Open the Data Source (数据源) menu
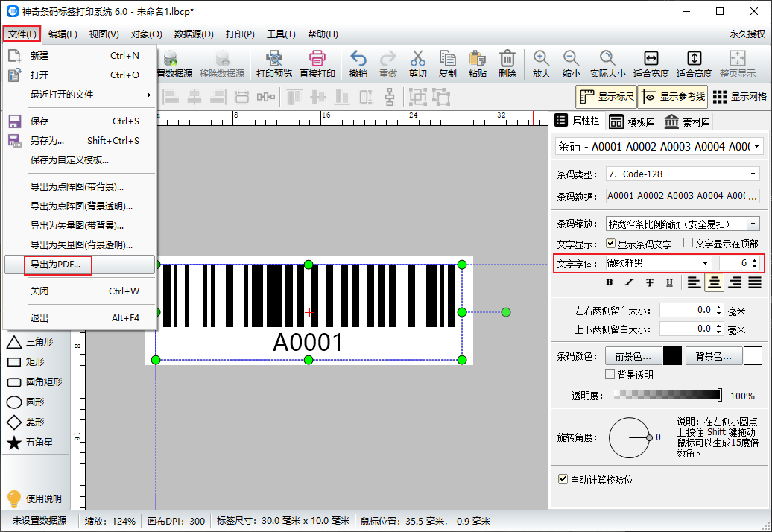The image size is (772, 532). point(194,34)
